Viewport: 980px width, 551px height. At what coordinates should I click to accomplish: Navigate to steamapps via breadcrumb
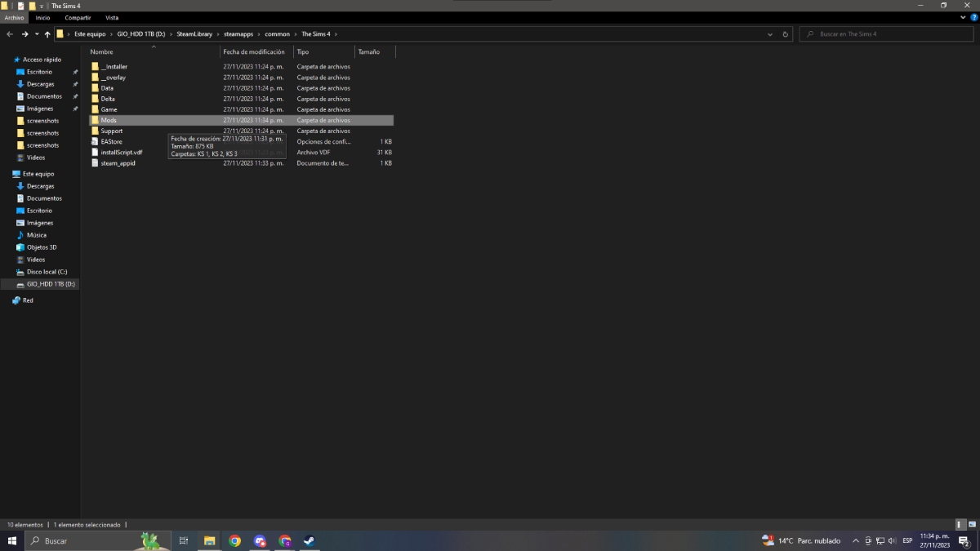click(239, 33)
